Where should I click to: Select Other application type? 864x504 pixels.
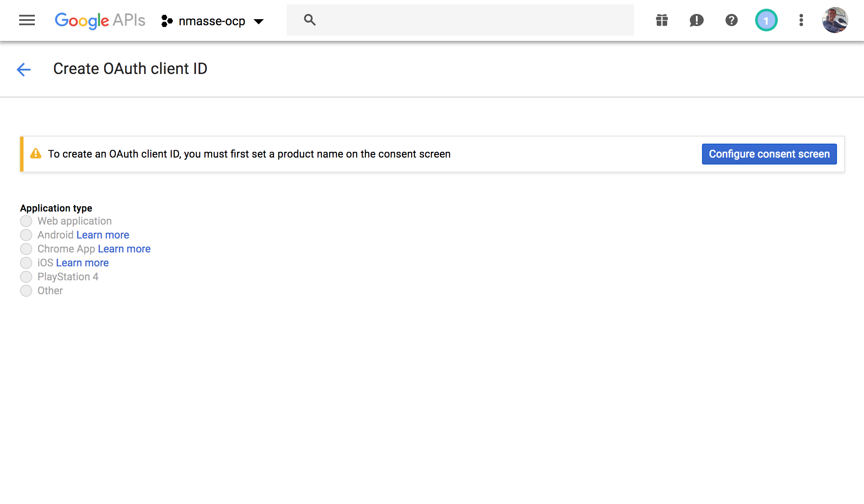point(26,290)
